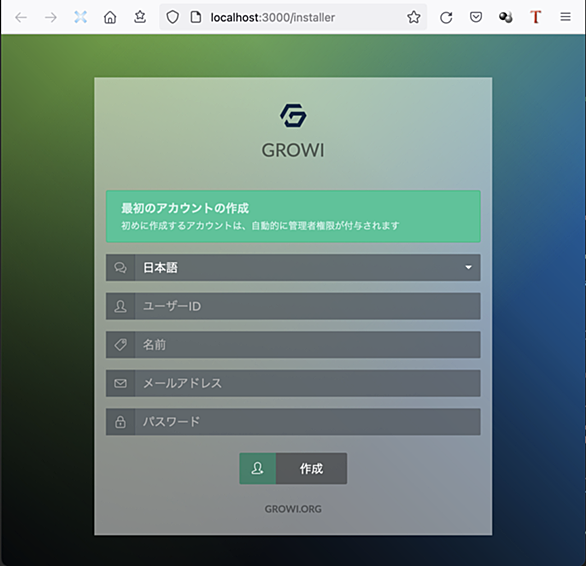Click the 最初のアカウントの作成 heading text
The height and width of the screenshot is (566, 586).
click(185, 208)
